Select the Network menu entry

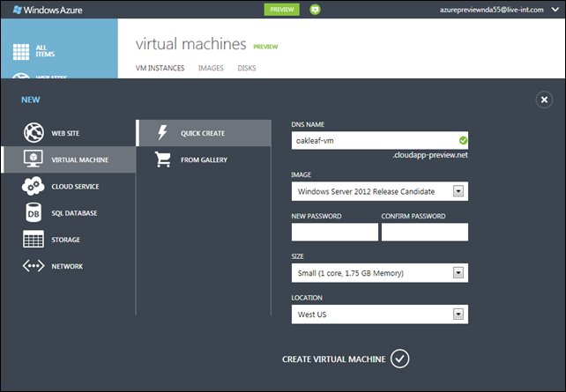tap(69, 266)
